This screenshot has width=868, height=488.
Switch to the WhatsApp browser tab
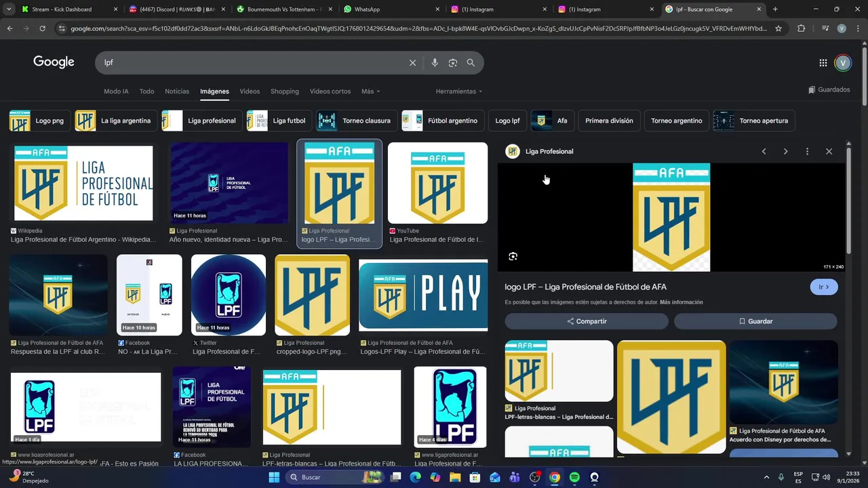click(390, 9)
